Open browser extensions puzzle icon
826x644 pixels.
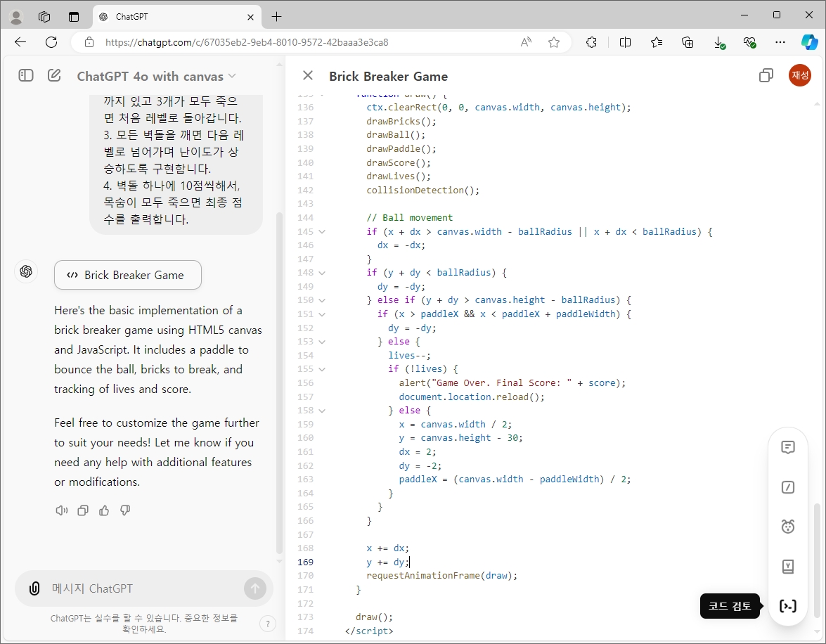point(592,42)
